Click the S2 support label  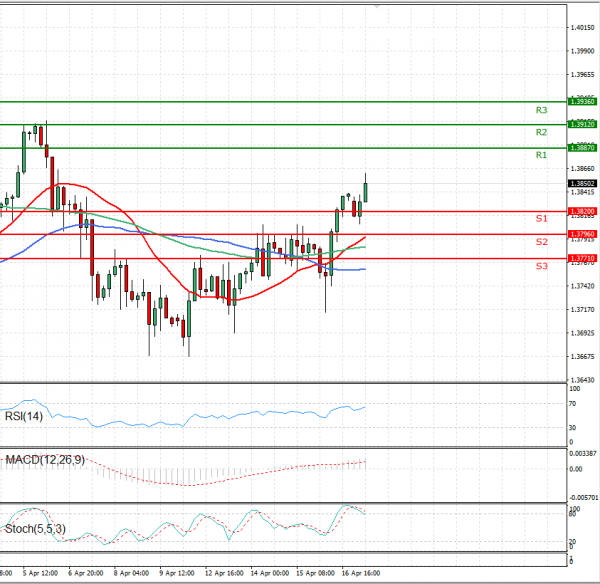click(541, 242)
